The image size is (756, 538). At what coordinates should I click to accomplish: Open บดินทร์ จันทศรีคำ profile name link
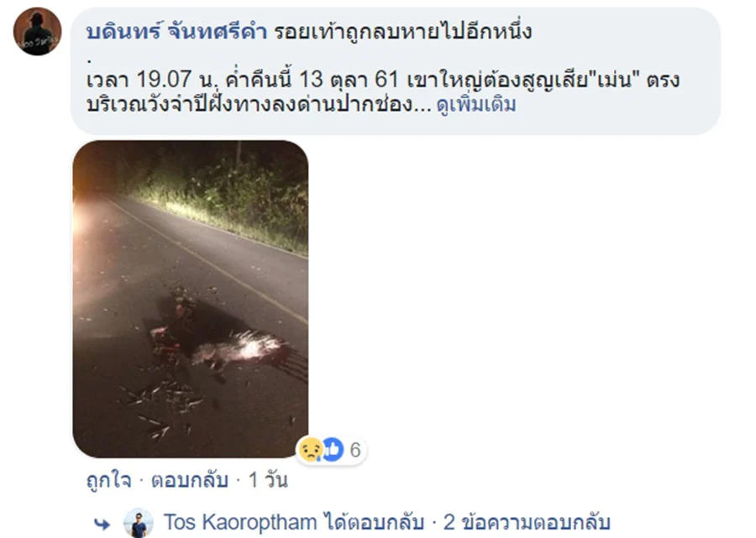pos(176,31)
